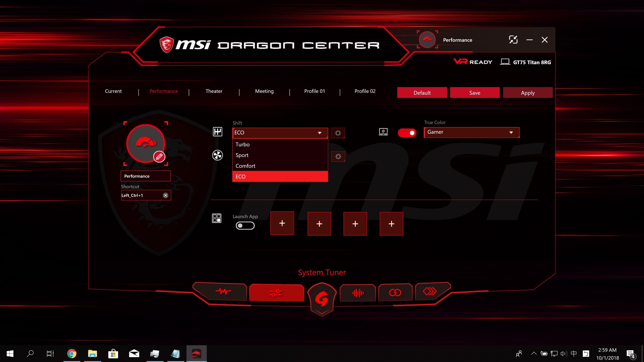Click the Save button

click(475, 93)
